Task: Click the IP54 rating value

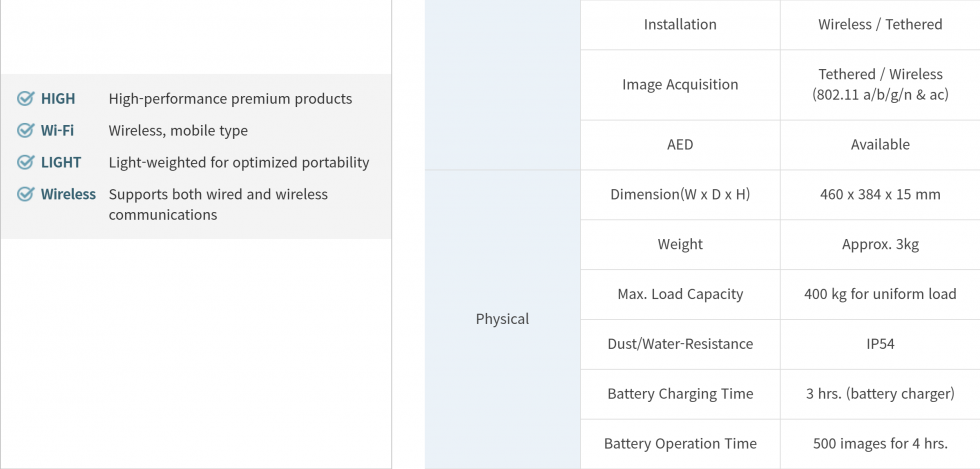Action: pos(880,345)
